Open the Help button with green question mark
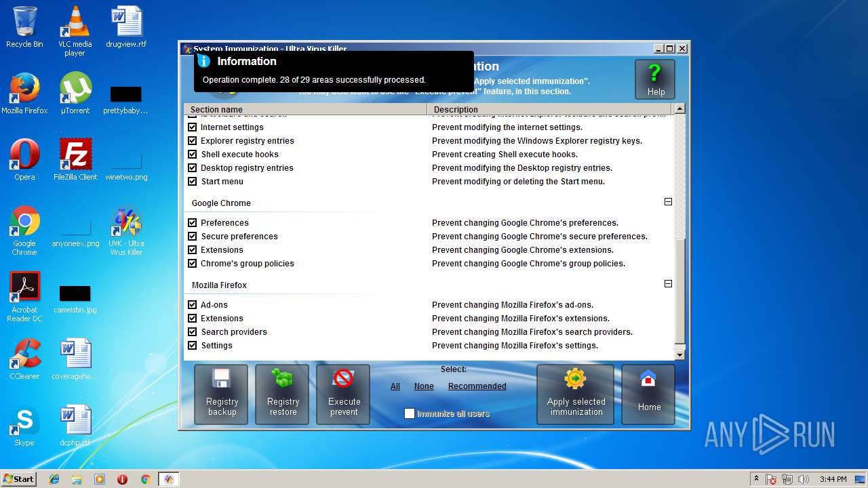This screenshot has height=488, width=868. tap(655, 79)
